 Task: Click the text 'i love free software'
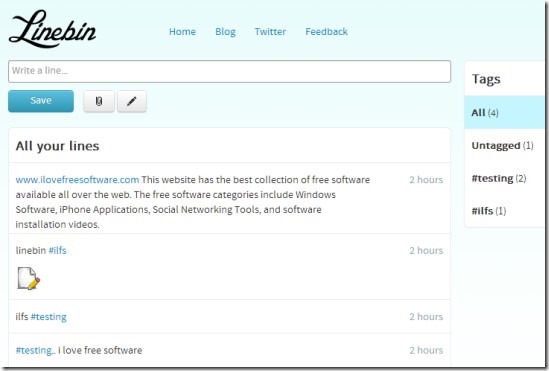(100, 350)
